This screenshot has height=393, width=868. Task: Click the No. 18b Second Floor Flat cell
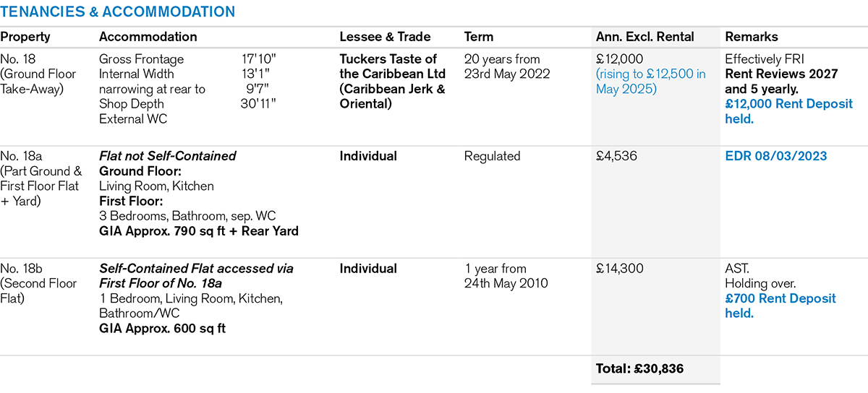point(38,283)
